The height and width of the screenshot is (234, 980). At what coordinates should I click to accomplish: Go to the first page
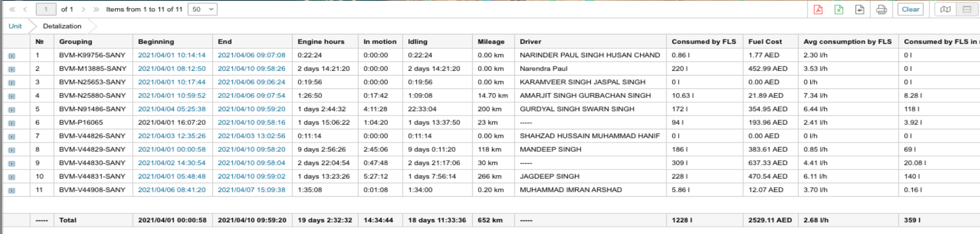(x=12, y=9)
